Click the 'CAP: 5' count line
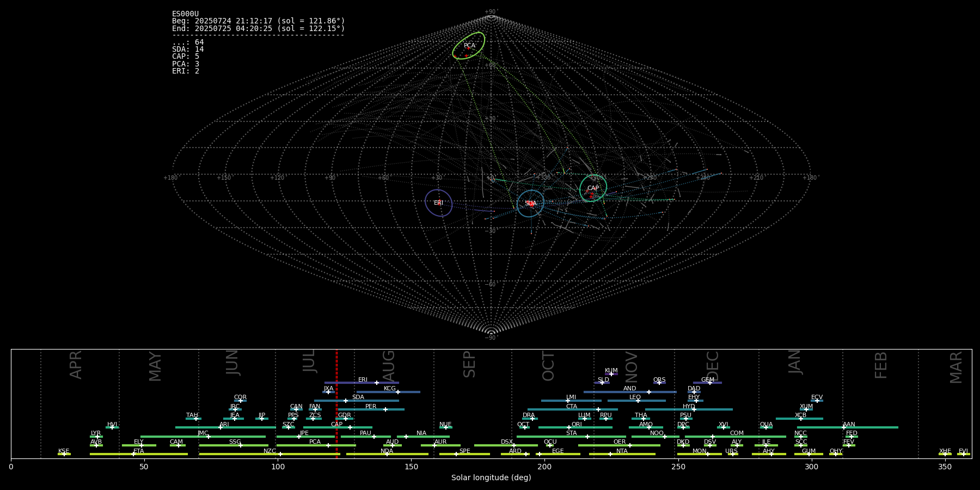This screenshot has height=490, width=980. (186, 57)
